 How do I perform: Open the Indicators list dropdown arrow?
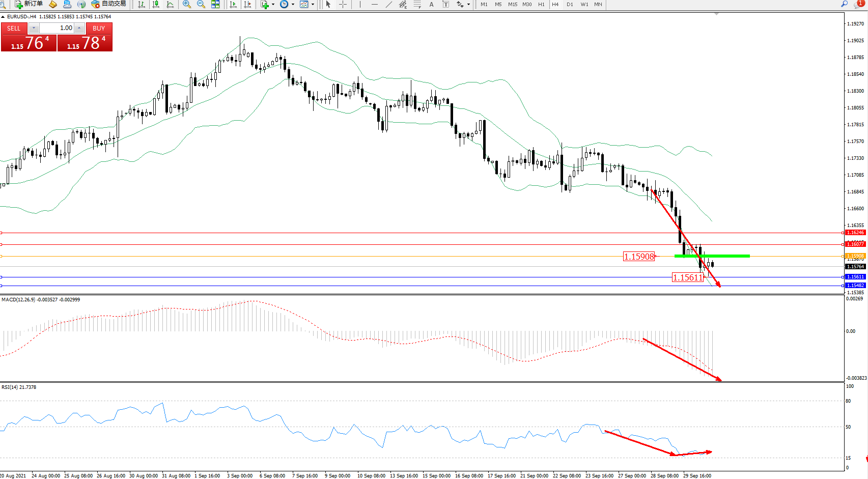click(273, 5)
